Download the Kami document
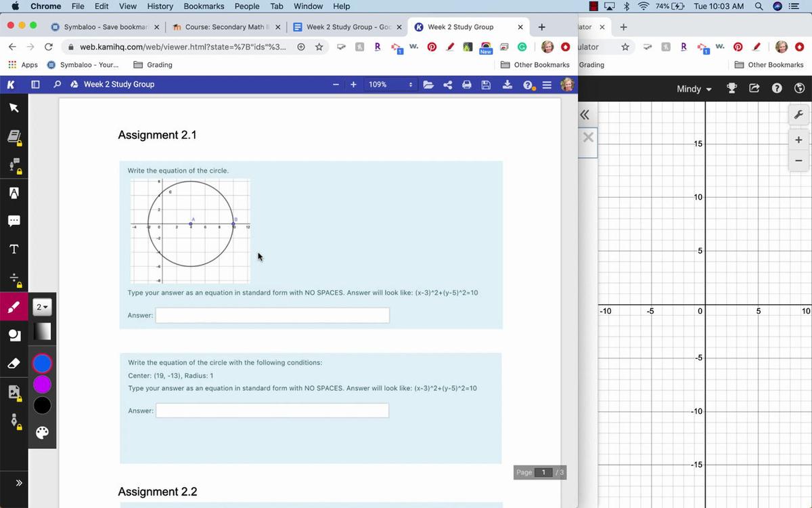 coord(507,85)
